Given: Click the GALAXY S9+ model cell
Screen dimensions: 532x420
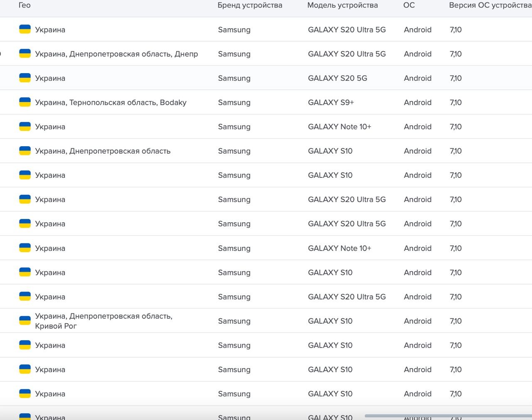Looking at the screenshot, I should 331,103.
